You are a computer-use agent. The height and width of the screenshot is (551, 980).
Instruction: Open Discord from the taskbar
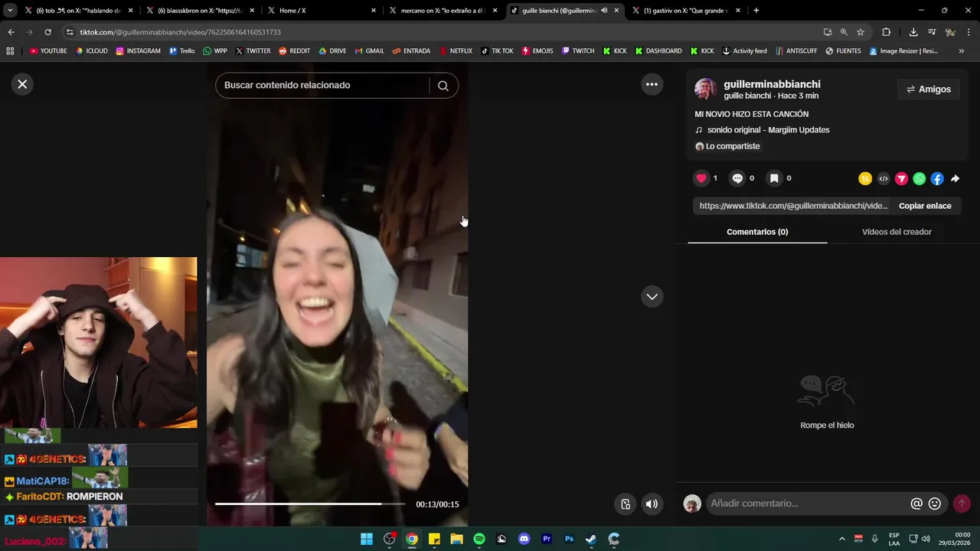point(524,539)
